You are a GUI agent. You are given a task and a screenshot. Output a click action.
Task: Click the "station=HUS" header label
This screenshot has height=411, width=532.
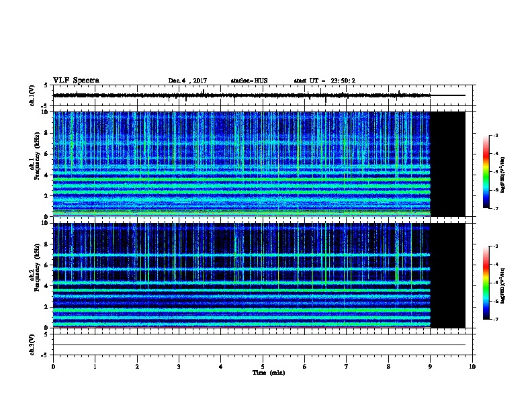tap(249, 81)
